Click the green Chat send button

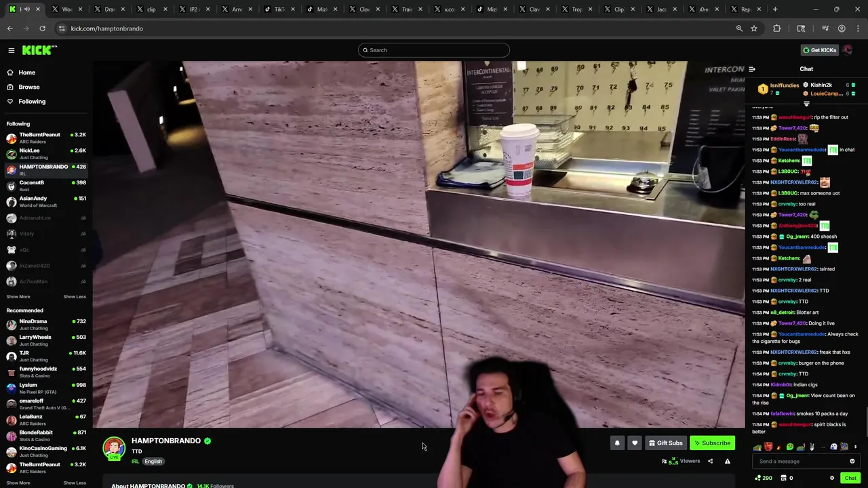850,479
